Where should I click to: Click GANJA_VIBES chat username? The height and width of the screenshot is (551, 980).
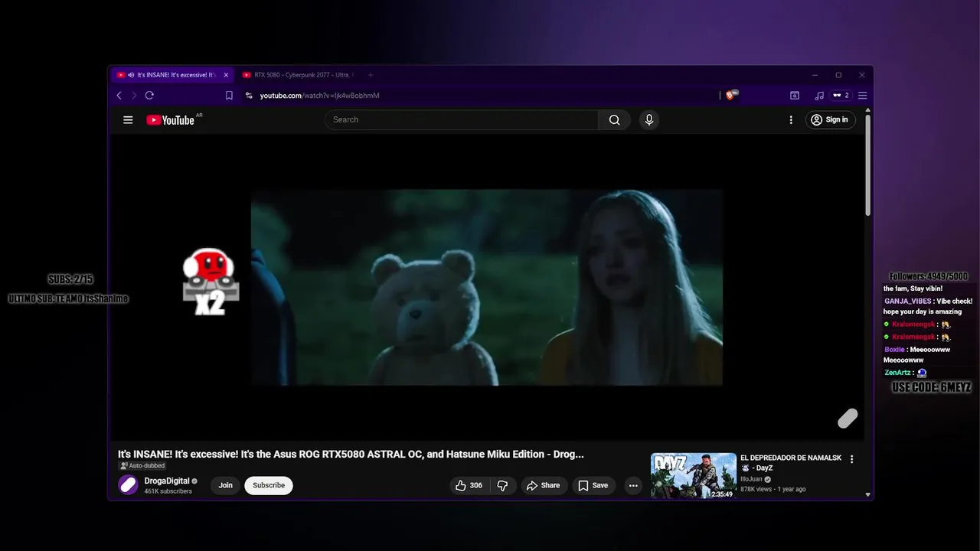(908, 302)
